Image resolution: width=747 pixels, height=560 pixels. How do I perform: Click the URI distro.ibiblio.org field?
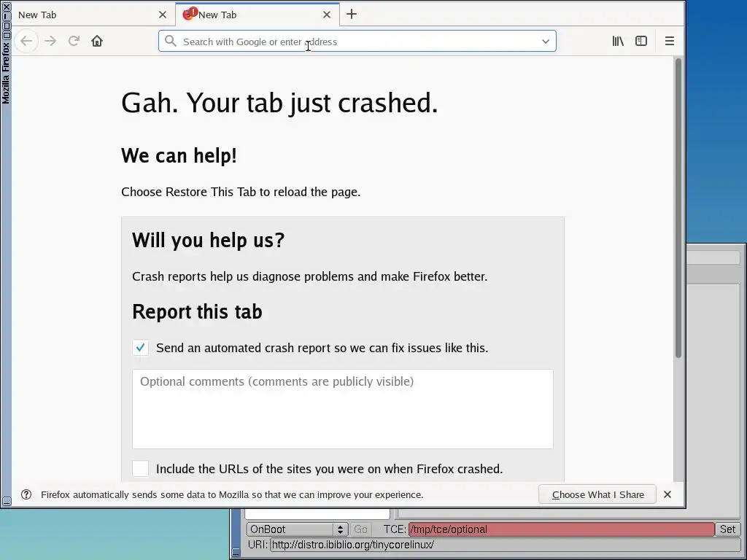tap(505, 544)
